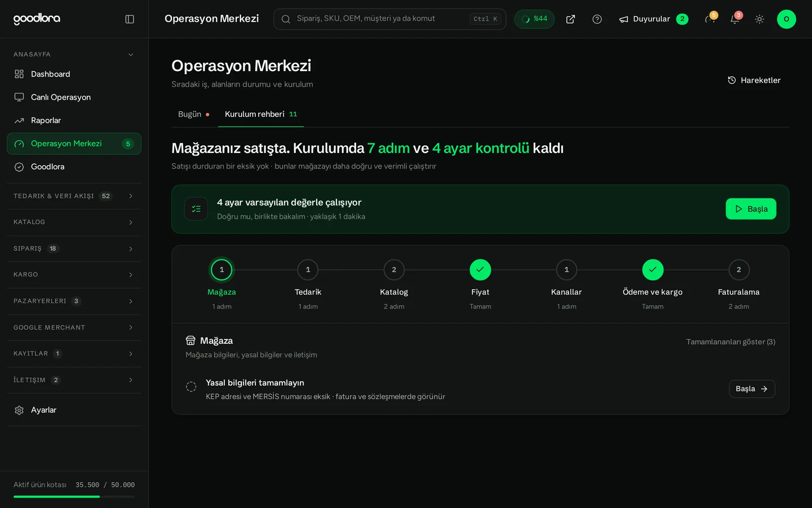The height and width of the screenshot is (508, 812).
Task: Click the %44 setup progress indicator
Action: point(534,19)
